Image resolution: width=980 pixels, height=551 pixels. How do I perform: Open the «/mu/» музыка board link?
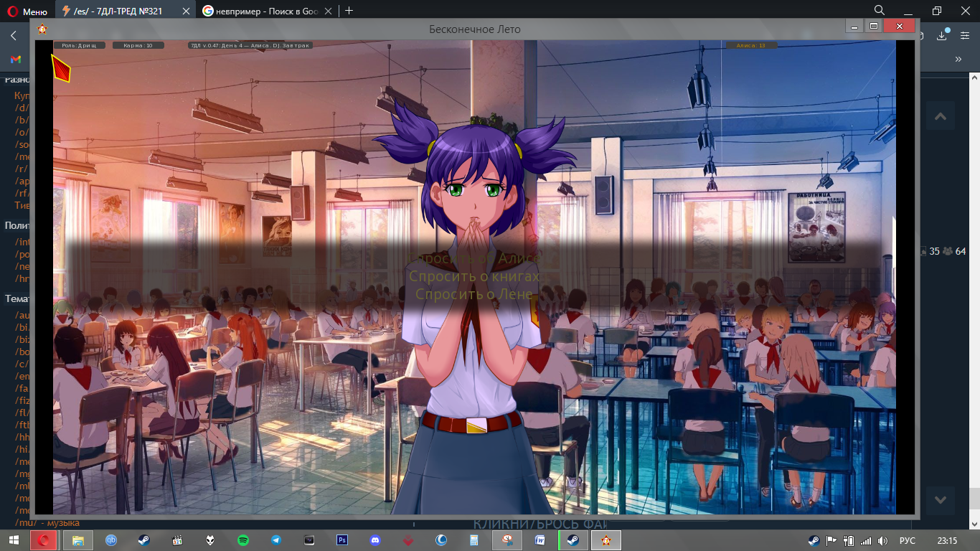pos(47,522)
